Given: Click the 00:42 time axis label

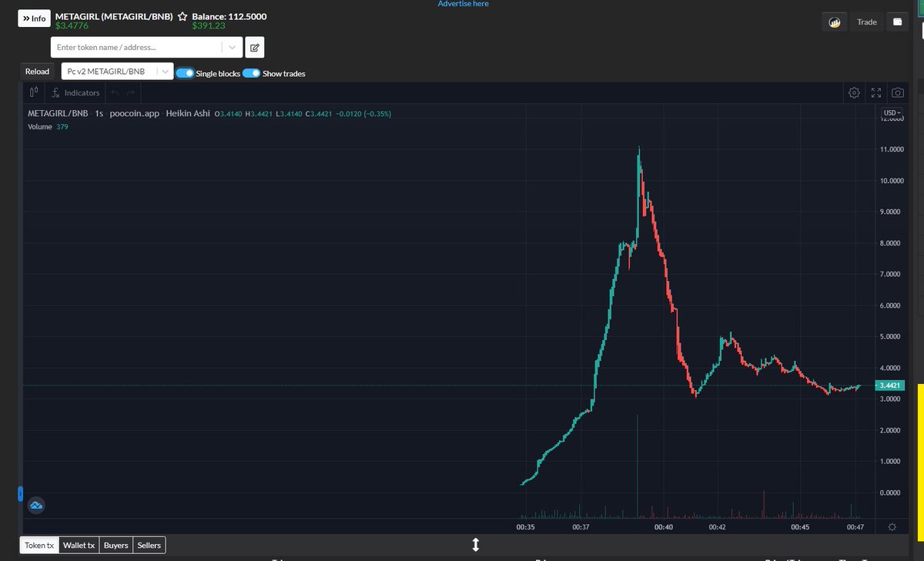Looking at the screenshot, I should click(x=718, y=527).
